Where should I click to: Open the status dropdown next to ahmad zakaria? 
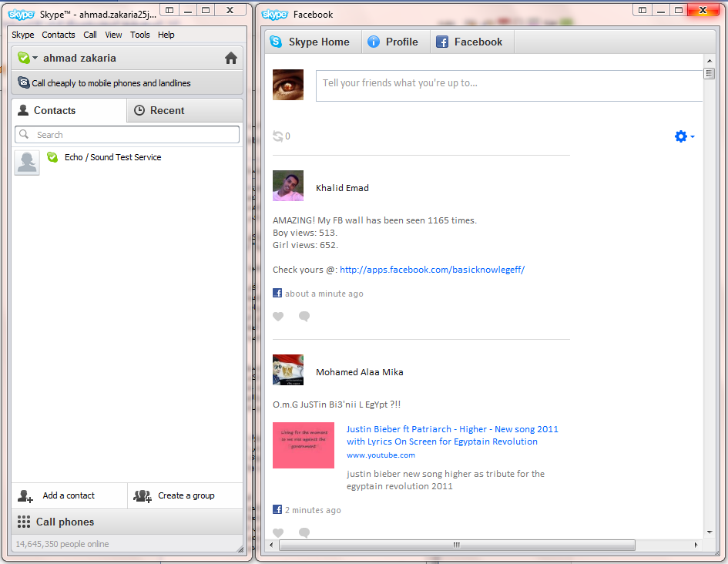[35, 59]
